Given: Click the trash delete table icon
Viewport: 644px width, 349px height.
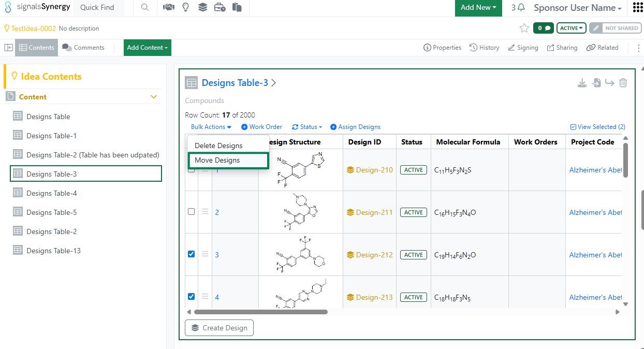Looking at the screenshot, I should pyautogui.click(x=623, y=83).
